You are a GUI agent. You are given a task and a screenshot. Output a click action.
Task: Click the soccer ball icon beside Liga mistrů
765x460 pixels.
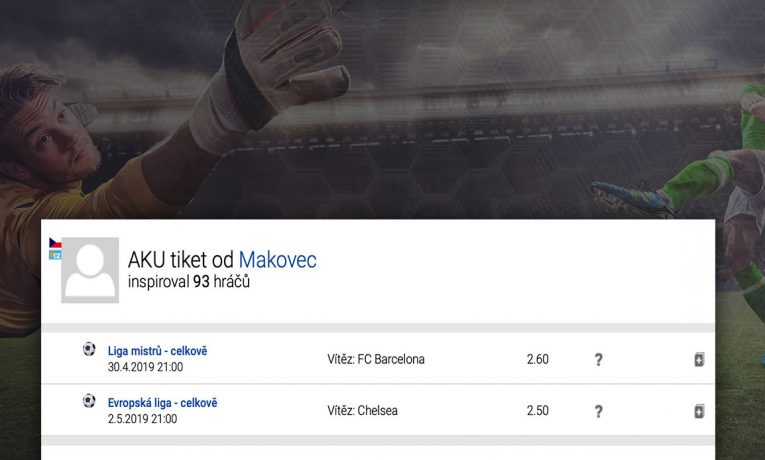(89, 350)
